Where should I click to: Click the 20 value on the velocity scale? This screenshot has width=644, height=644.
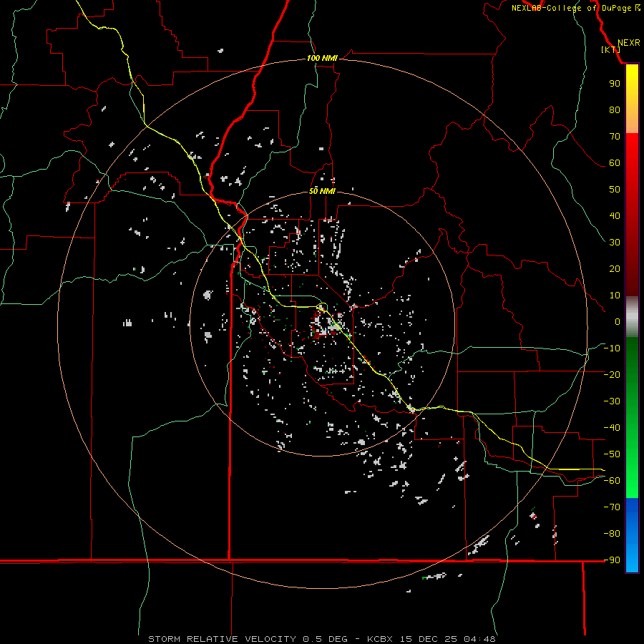tap(615, 268)
